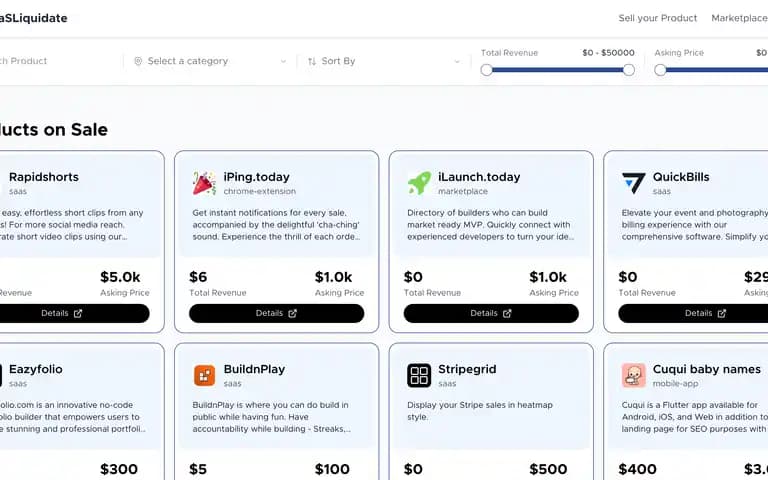Open Details for iLaunch.today
768x480 pixels.
point(491,313)
